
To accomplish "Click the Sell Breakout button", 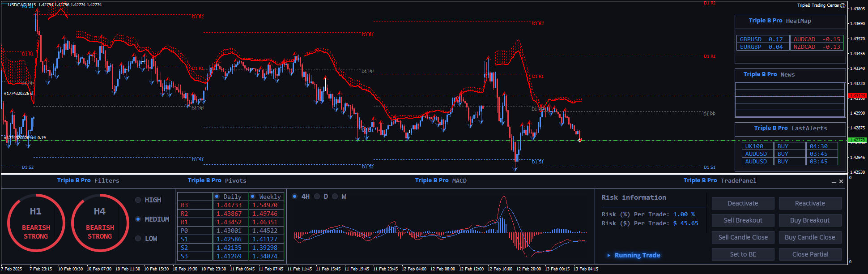I will point(743,220).
